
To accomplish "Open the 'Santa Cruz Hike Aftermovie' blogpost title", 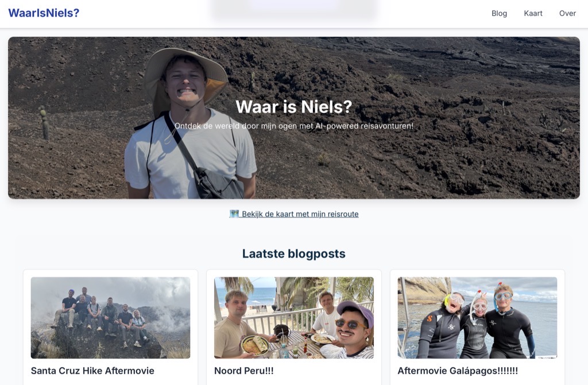I will pyautogui.click(x=92, y=371).
